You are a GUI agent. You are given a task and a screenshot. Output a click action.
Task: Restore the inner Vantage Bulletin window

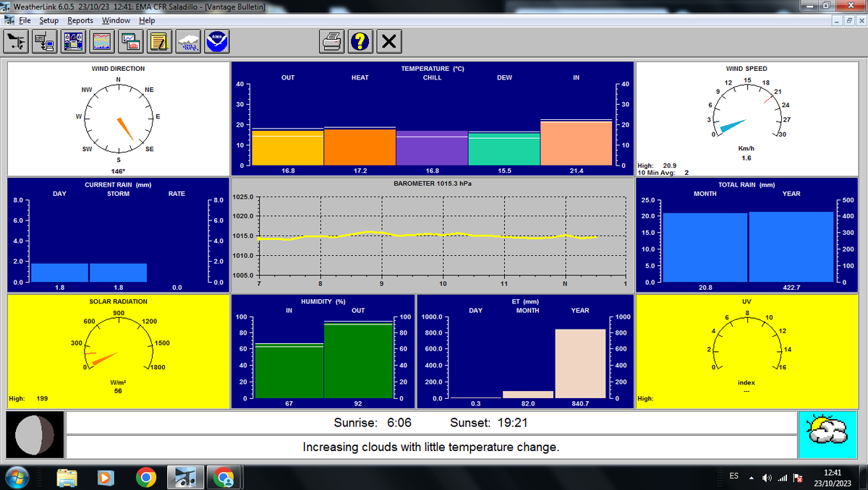pos(851,20)
